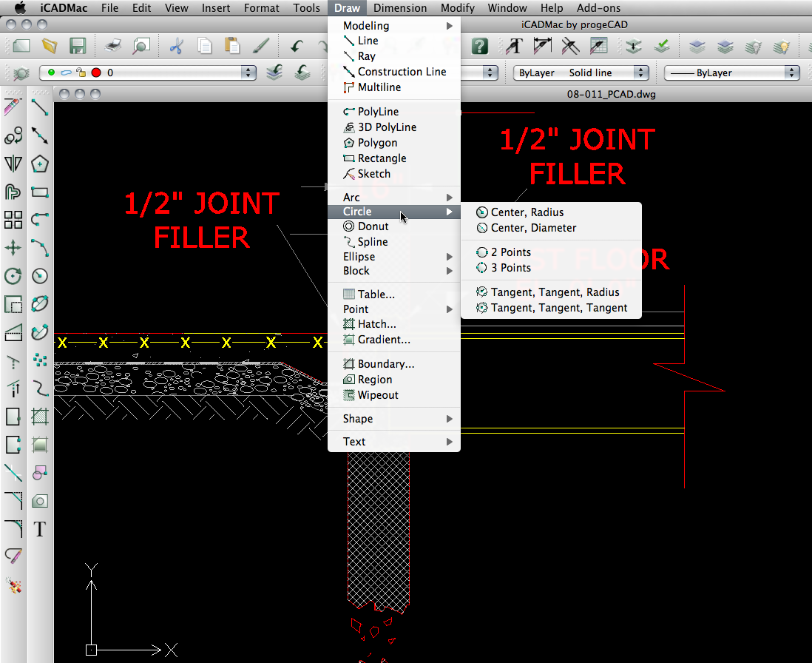This screenshot has width=812, height=663.
Task: Open the Text Style manager icon
Action: (514, 46)
